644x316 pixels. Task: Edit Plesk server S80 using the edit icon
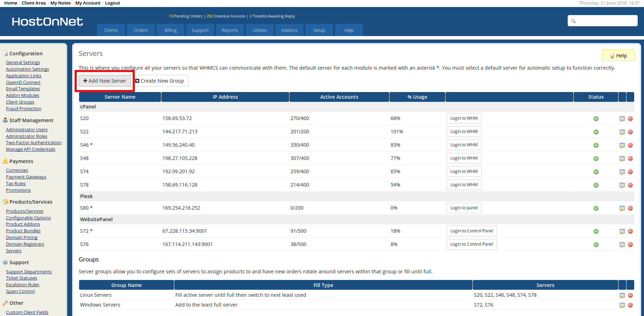pyautogui.click(x=622, y=208)
